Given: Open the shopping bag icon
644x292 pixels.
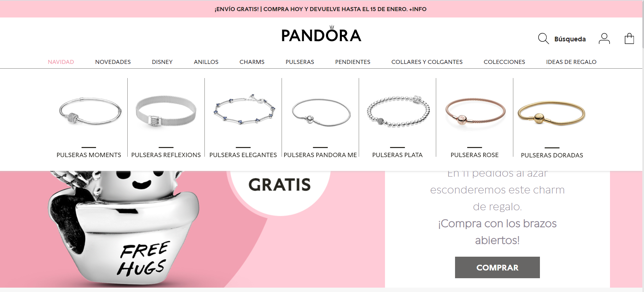Looking at the screenshot, I should pyautogui.click(x=629, y=39).
